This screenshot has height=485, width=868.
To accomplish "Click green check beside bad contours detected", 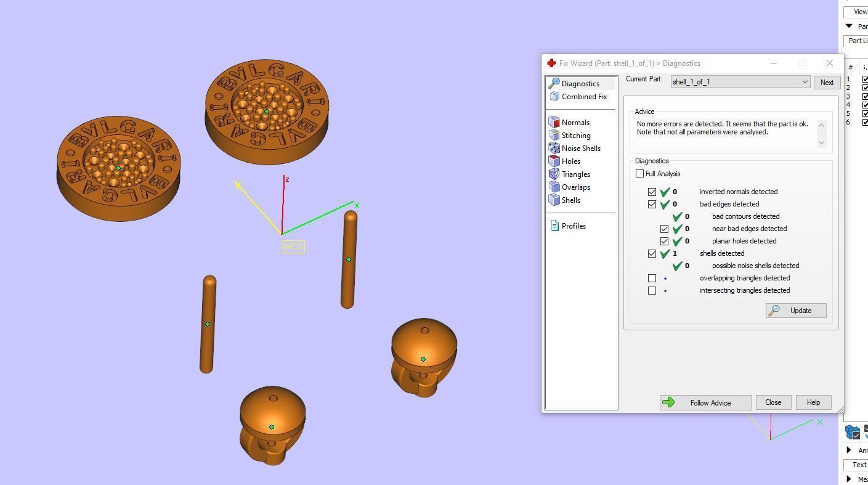I will (x=677, y=216).
